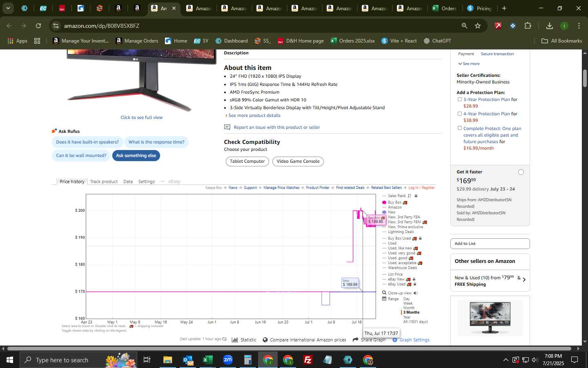Toggle the Amazon line in Keepa legend

394,207
